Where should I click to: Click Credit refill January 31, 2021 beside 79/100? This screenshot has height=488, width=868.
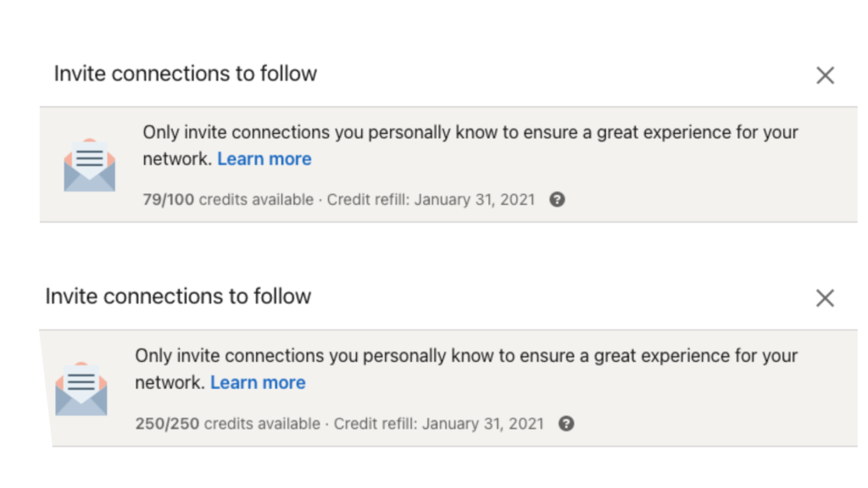(431, 199)
